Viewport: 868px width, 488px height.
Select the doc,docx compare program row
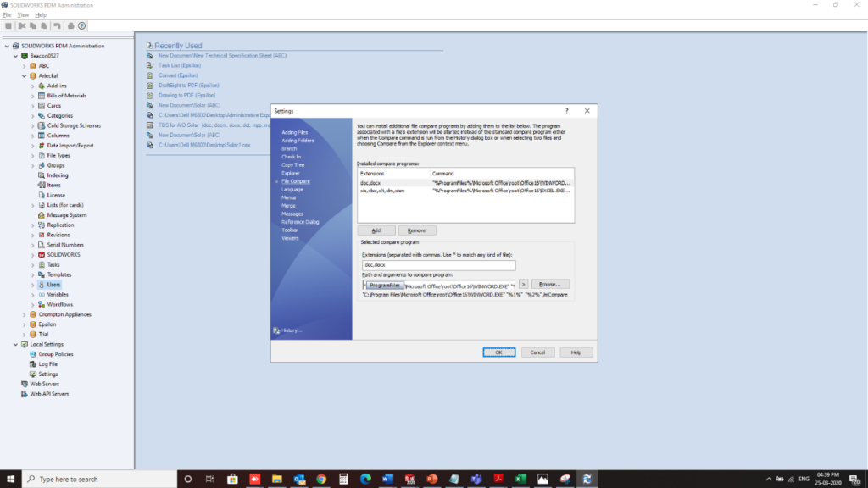click(x=465, y=183)
